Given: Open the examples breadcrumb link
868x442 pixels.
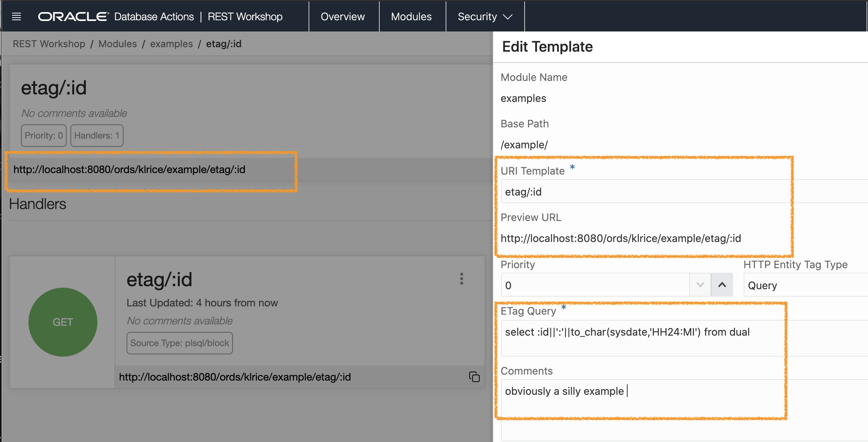Looking at the screenshot, I should point(172,44).
